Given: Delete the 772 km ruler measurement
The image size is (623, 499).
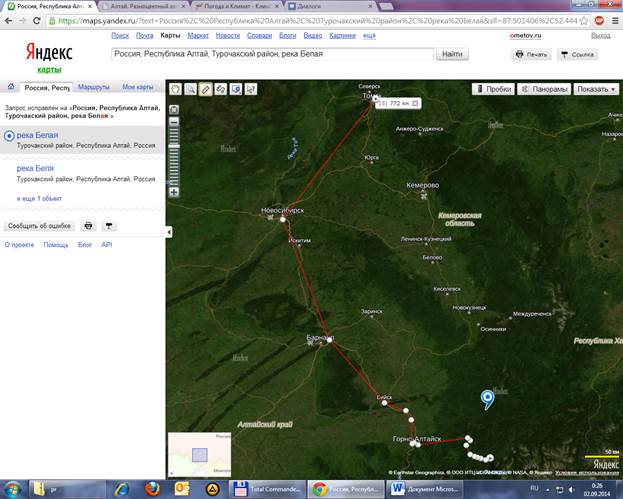Looking at the screenshot, I should click(415, 103).
